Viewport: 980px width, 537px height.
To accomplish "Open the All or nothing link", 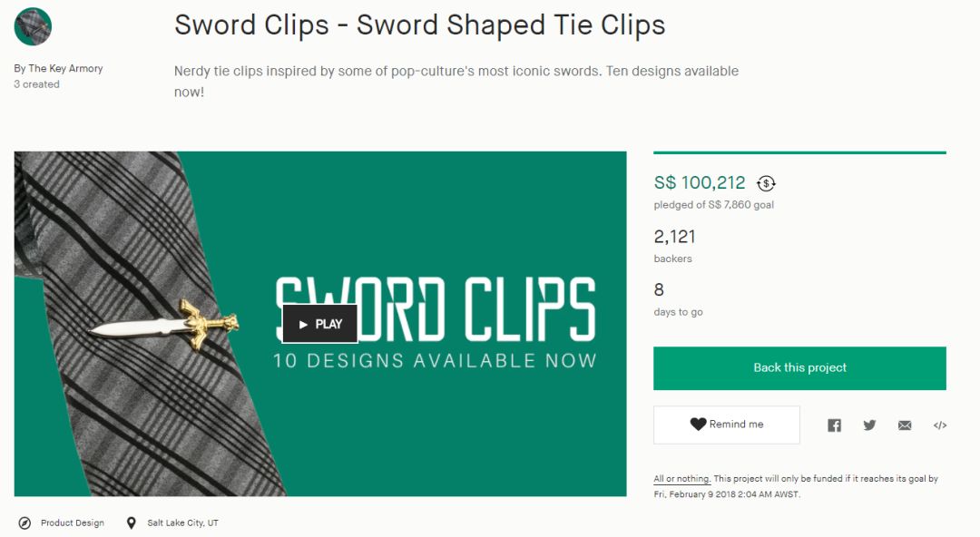I will click(681, 479).
